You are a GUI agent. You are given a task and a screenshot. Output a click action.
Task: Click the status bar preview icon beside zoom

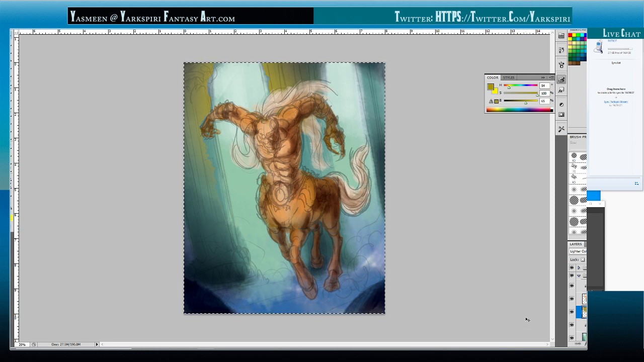(34, 344)
